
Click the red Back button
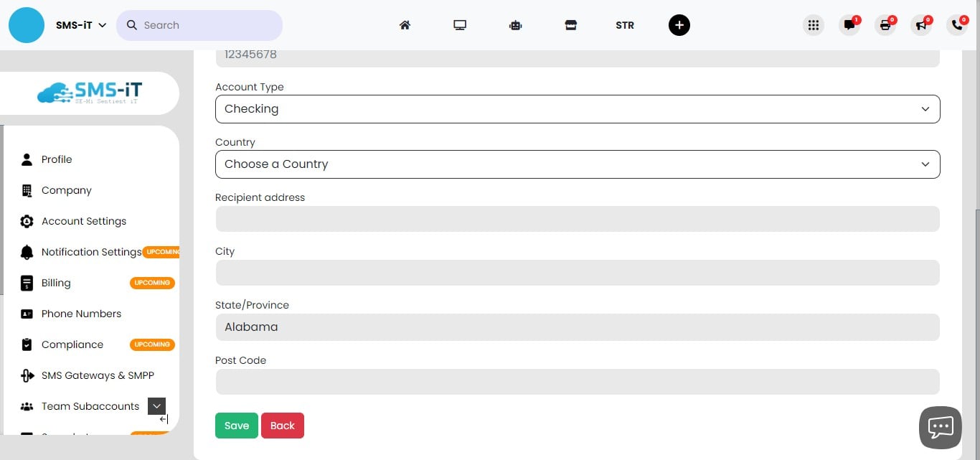point(282,426)
